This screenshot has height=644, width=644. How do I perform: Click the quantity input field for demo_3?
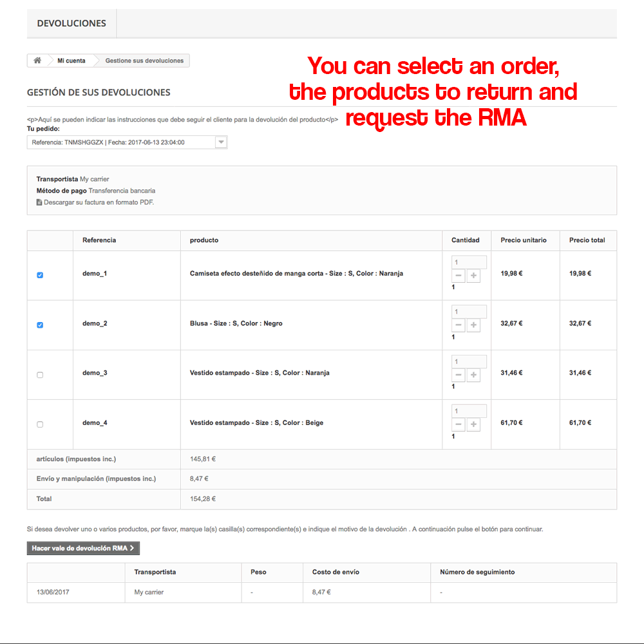(469, 361)
